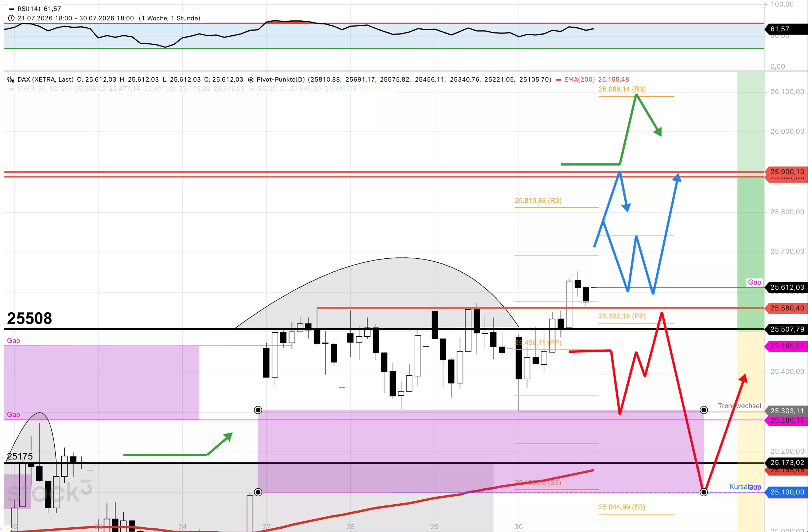808x532 pixels.
Task: Click the RSI axis label 0,00
Action: coord(778,66)
